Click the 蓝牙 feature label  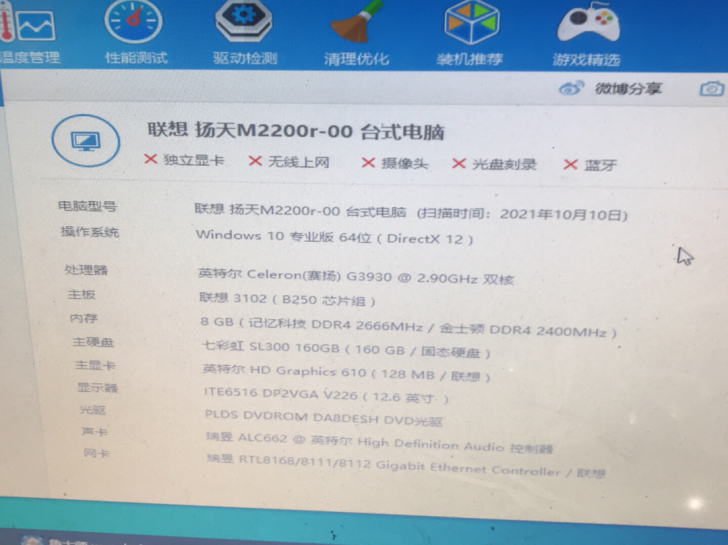(600, 165)
